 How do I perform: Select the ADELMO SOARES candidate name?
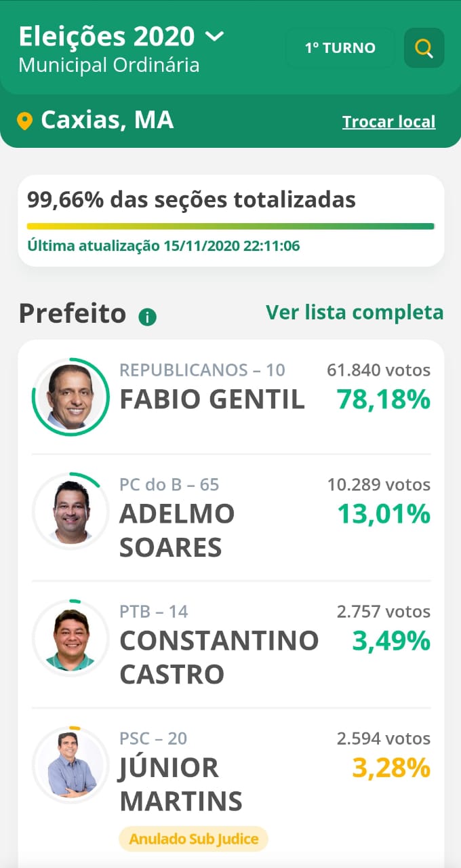[177, 530]
